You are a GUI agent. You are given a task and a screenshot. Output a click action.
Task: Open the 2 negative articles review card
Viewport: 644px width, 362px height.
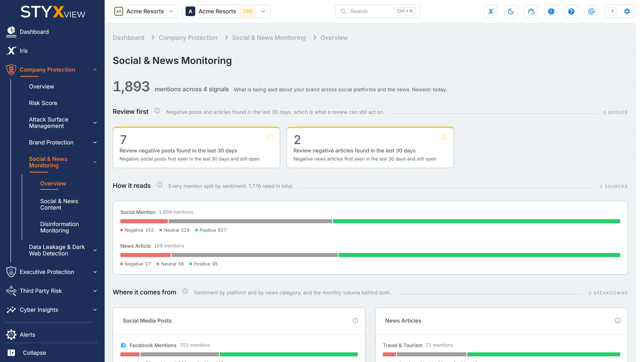(370, 147)
